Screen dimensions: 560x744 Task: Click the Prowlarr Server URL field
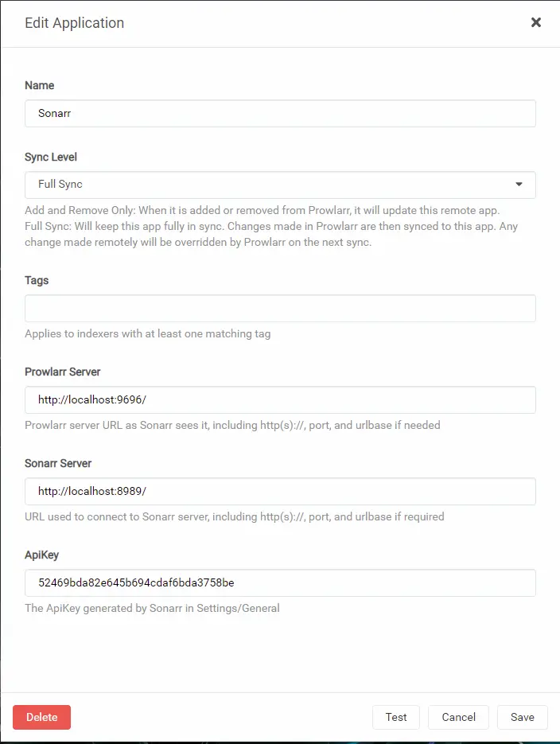click(x=280, y=400)
